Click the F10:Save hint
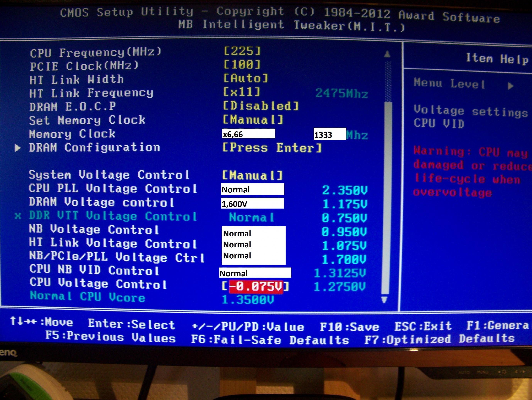The width and height of the screenshot is (532, 400). pyautogui.click(x=349, y=327)
